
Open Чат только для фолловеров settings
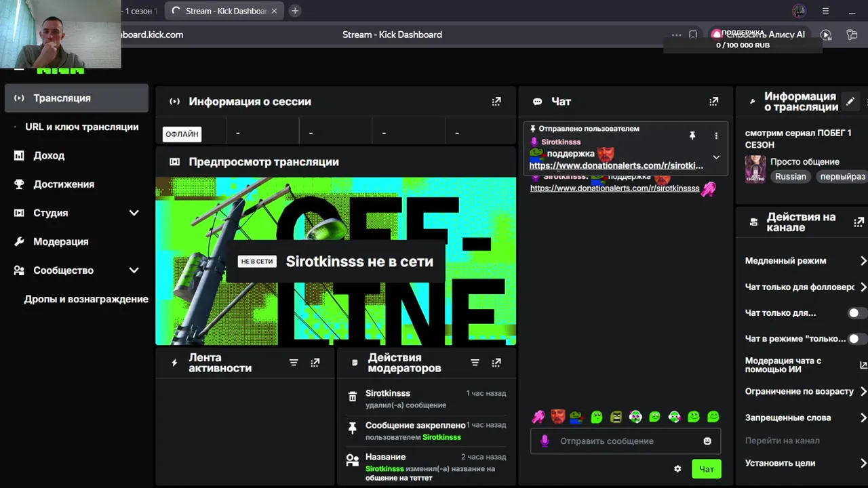806,287
